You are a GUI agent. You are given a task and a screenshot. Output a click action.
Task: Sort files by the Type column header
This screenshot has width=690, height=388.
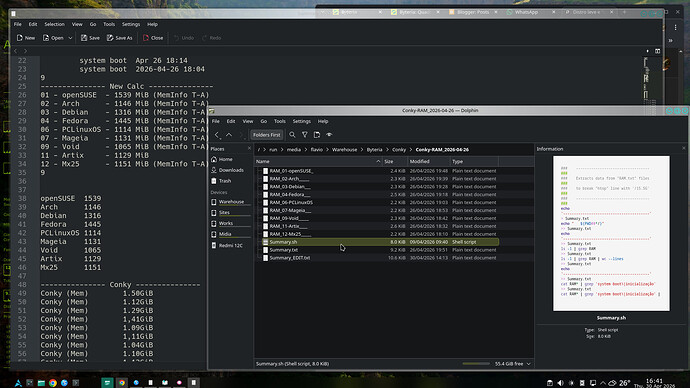click(x=474, y=161)
